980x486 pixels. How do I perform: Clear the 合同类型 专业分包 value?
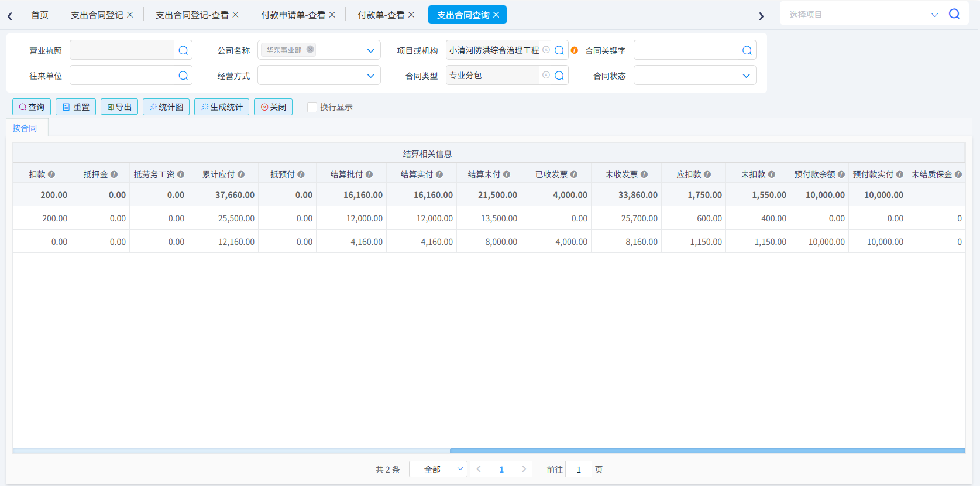[546, 75]
